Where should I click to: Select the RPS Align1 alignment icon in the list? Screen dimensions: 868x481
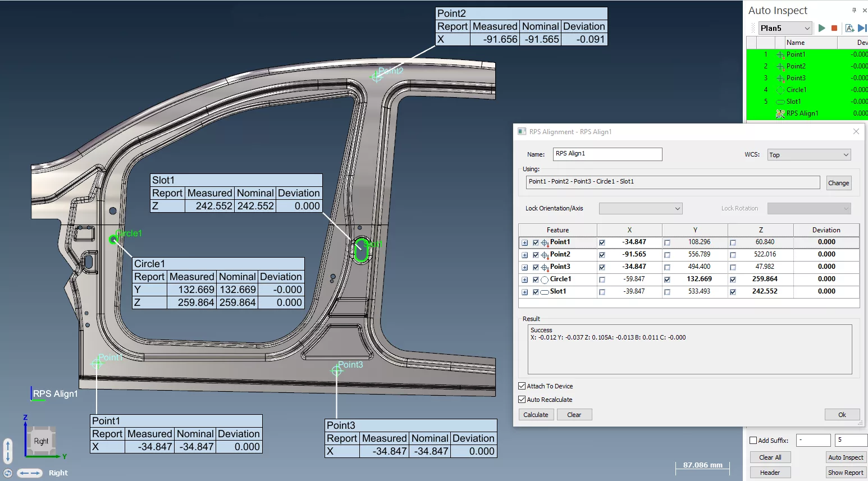click(x=780, y=113)
